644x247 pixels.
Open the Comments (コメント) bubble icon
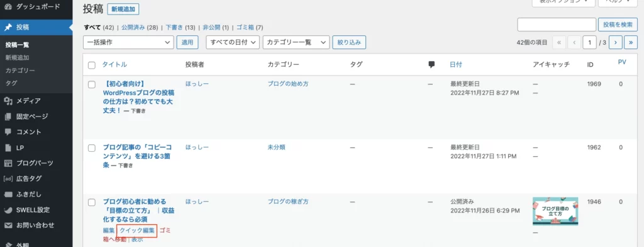tap(8, 132)
